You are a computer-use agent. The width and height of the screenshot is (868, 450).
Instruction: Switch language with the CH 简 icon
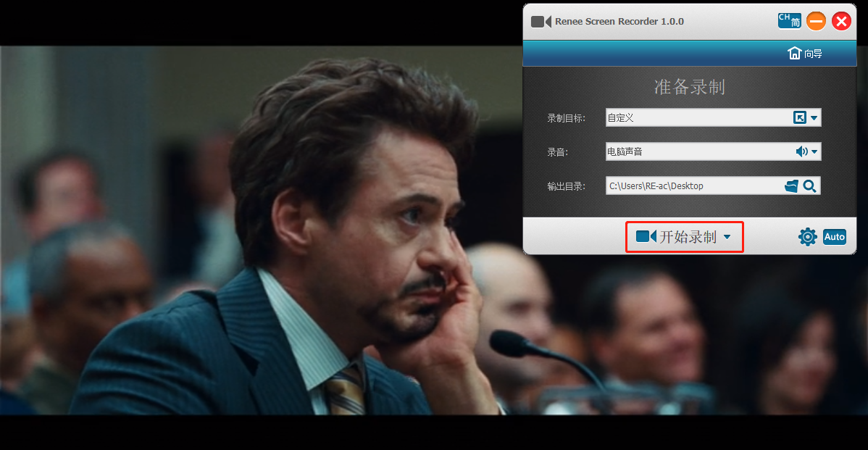(x=789, y=21)
